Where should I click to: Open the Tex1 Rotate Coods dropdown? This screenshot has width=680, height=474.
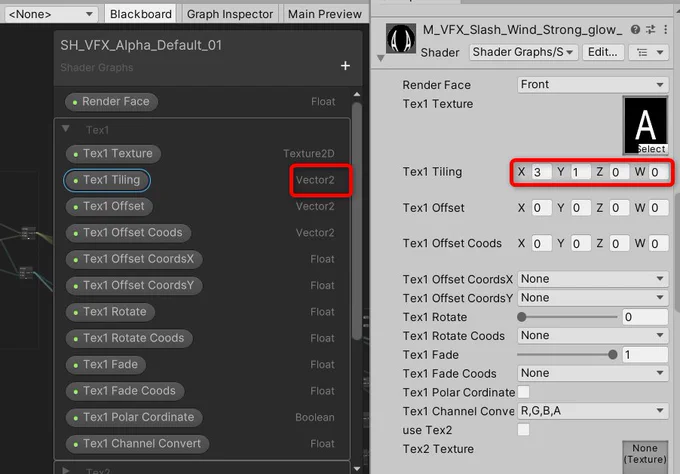592,335
